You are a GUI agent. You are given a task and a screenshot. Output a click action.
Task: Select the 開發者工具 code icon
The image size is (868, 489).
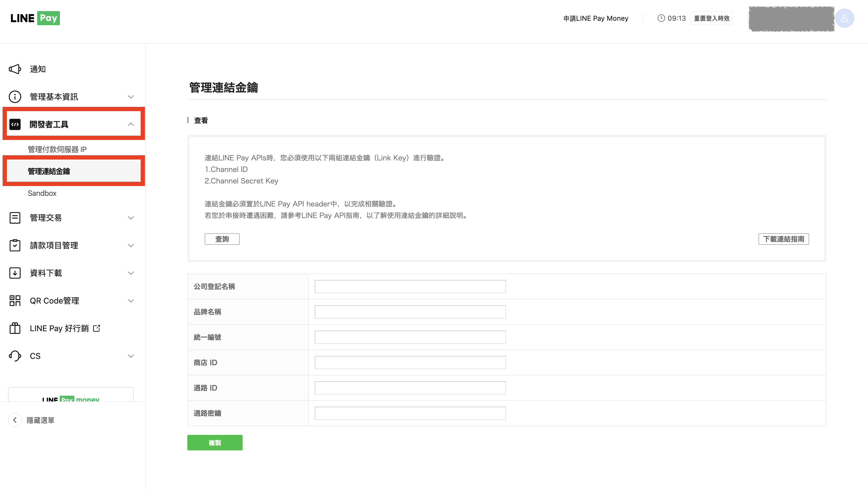click(x=15, y=124)
